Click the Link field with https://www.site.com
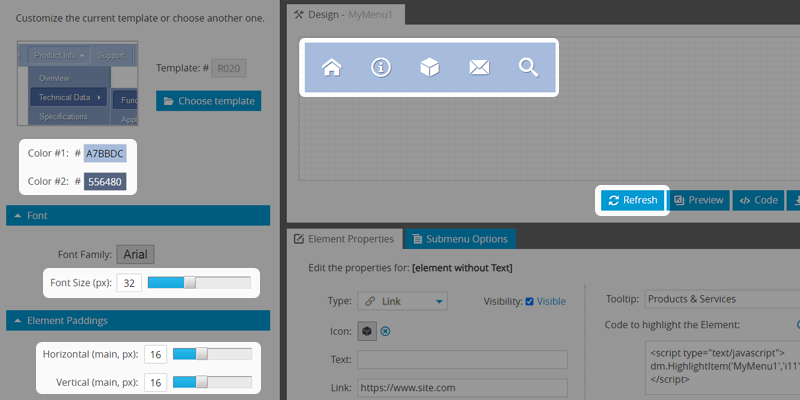Viewport: 800px width, 400px height. 462,388
